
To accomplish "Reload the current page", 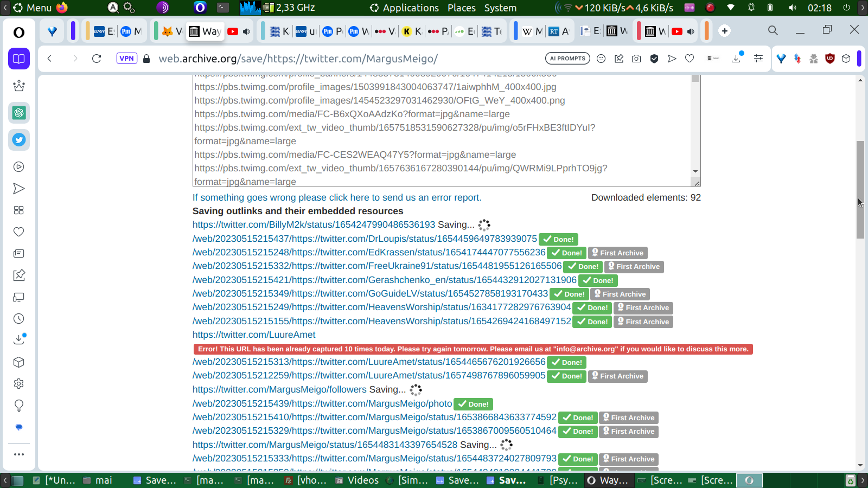I will [97, 59].
